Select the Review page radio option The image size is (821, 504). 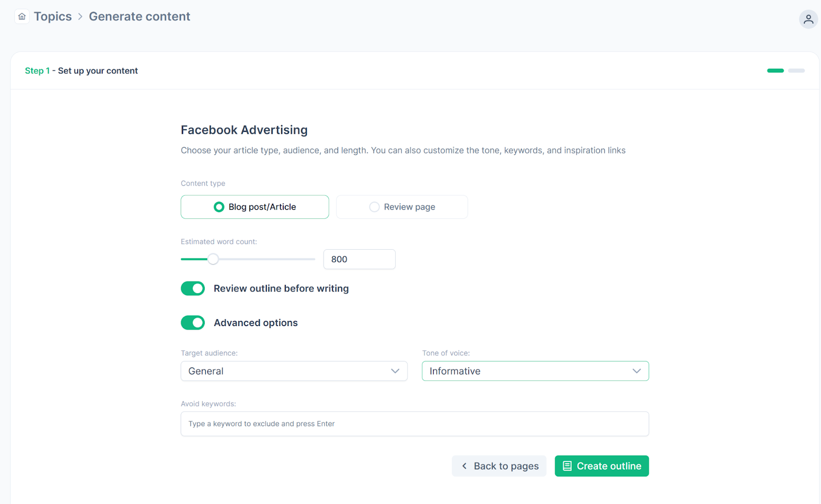coord(375,207)
